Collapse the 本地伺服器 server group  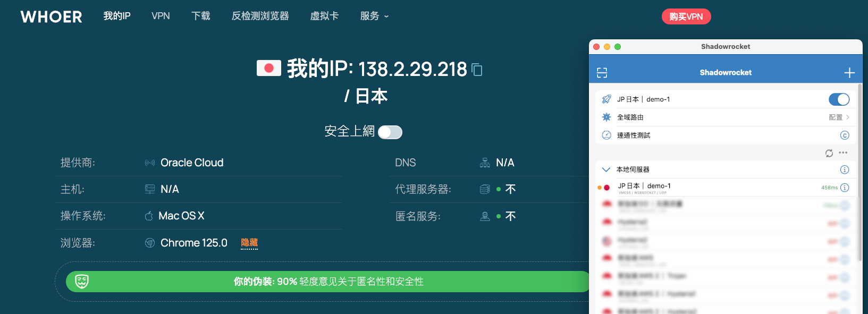pos(606,169)
